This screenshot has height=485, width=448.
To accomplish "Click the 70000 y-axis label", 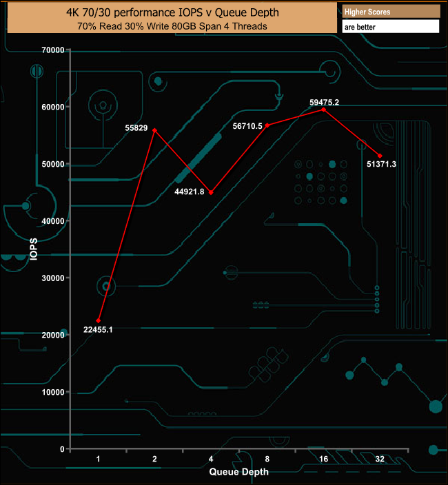I will pos(53,50).
